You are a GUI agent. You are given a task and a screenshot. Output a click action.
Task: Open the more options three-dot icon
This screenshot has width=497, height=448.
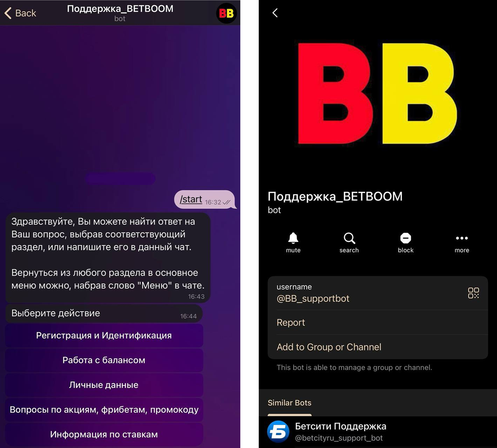tap(462, 238)
